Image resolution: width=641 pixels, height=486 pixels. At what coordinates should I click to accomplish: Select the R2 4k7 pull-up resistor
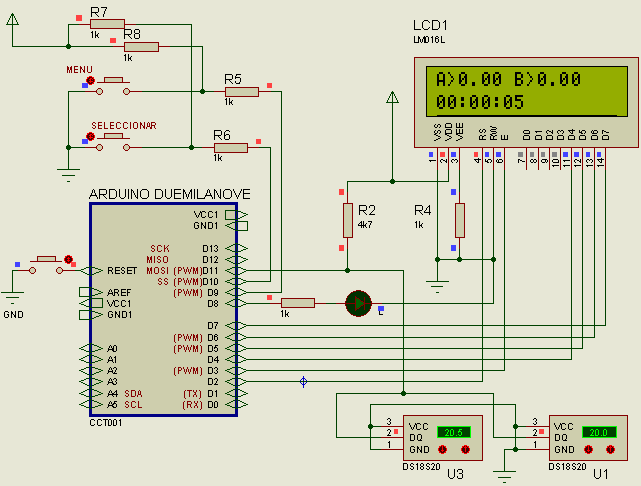[x=347, y=220]
